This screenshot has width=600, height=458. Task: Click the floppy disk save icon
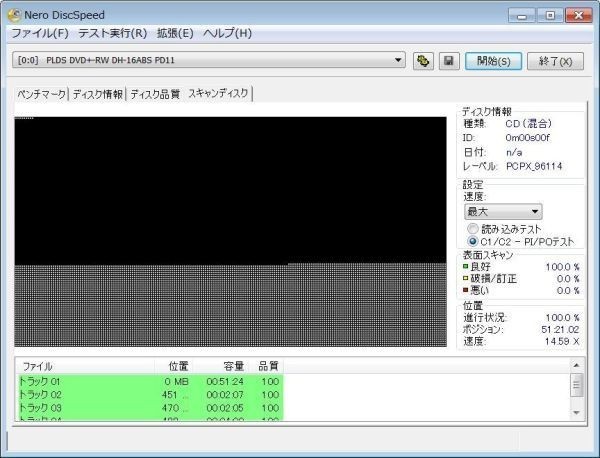click(x=449, y=61)
